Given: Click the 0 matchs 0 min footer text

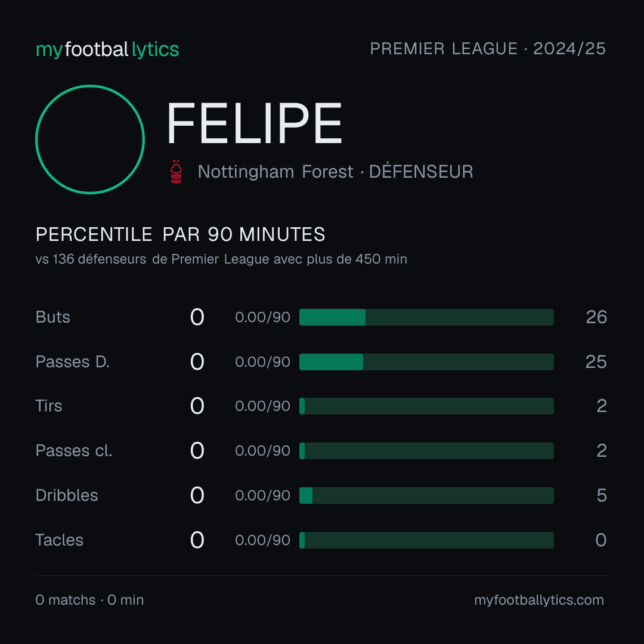Looking at the screenshot, I should (x=89, y=600).
